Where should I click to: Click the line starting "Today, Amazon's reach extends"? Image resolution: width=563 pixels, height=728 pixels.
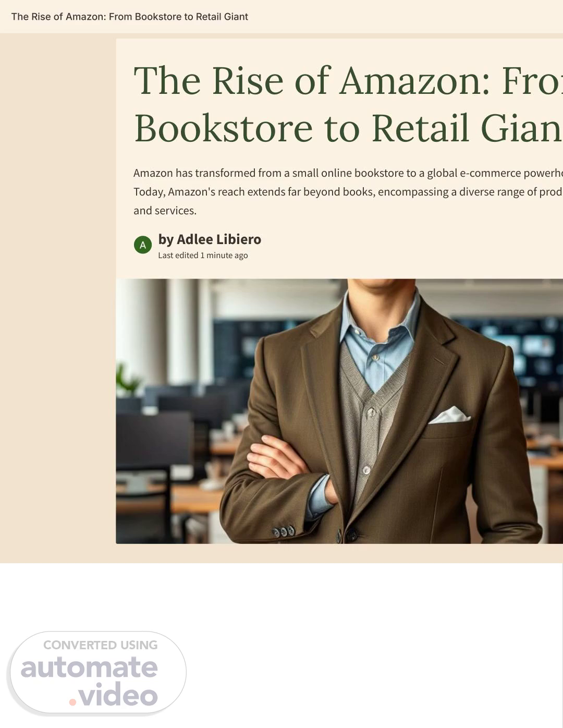click(x=348, y=192)
